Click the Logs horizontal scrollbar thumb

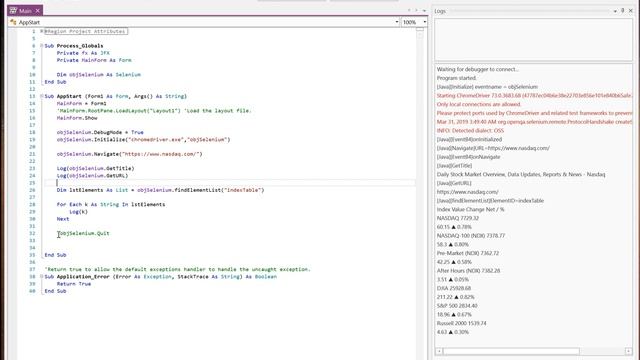[511, 351]
